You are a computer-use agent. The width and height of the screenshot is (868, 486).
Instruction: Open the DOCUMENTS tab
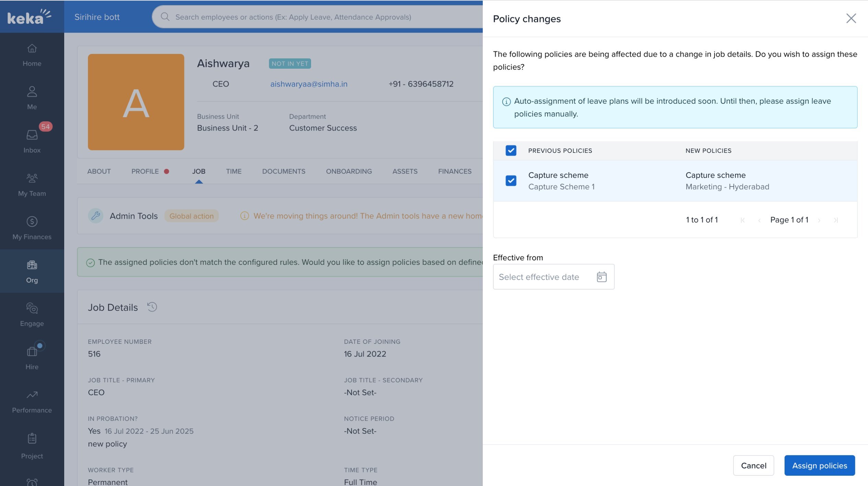(284, 171)
